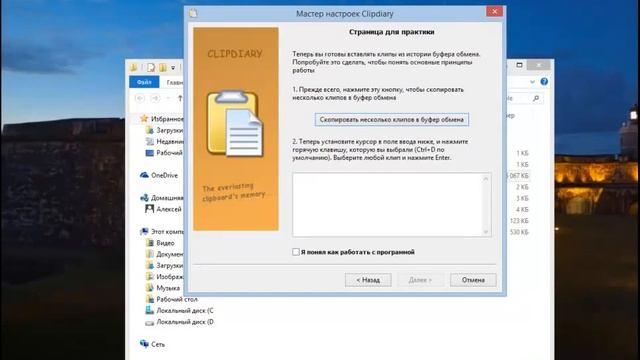Open the 'Файл' tab in Explorer
Screen dimensions: 640x360
coord(144,82)
